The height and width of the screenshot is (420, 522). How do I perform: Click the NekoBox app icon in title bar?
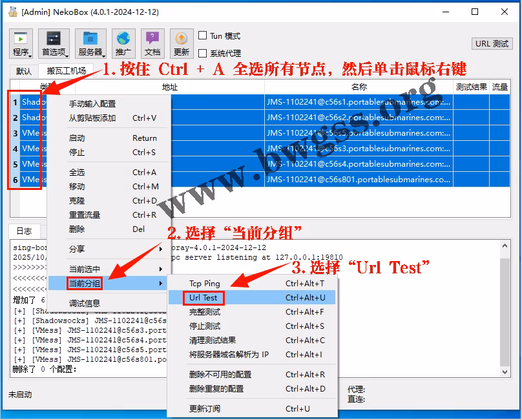12,12
